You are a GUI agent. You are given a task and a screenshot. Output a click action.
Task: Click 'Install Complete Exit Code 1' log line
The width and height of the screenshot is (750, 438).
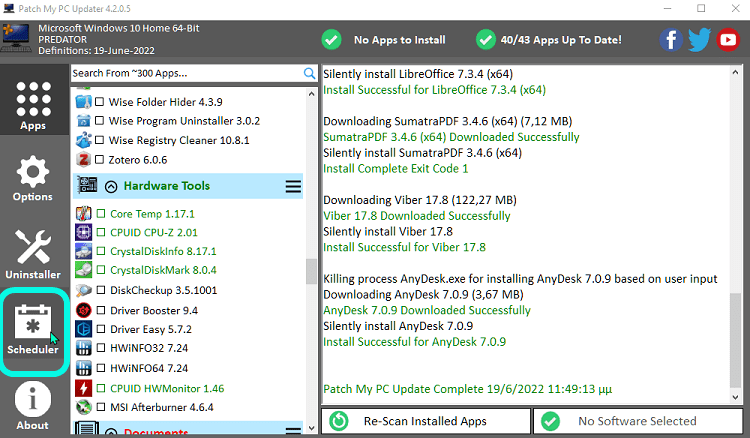(396, 169)
